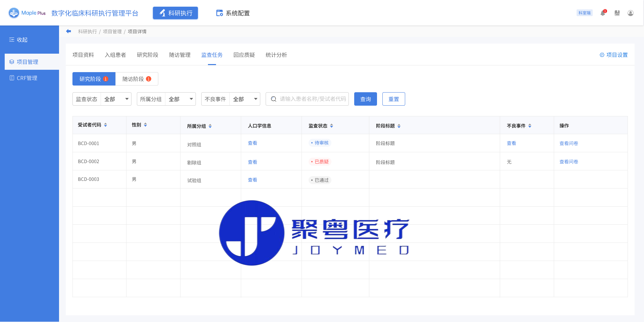Sort by 受试者代码 column arrows
The image size is (644, 322).
tap(105, 125)
